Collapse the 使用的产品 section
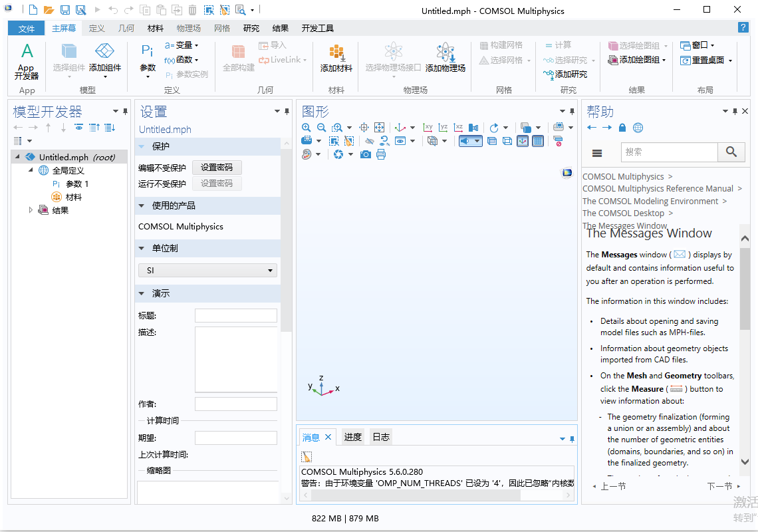Viewport: 758px width, 532px height. click(142, 205)
